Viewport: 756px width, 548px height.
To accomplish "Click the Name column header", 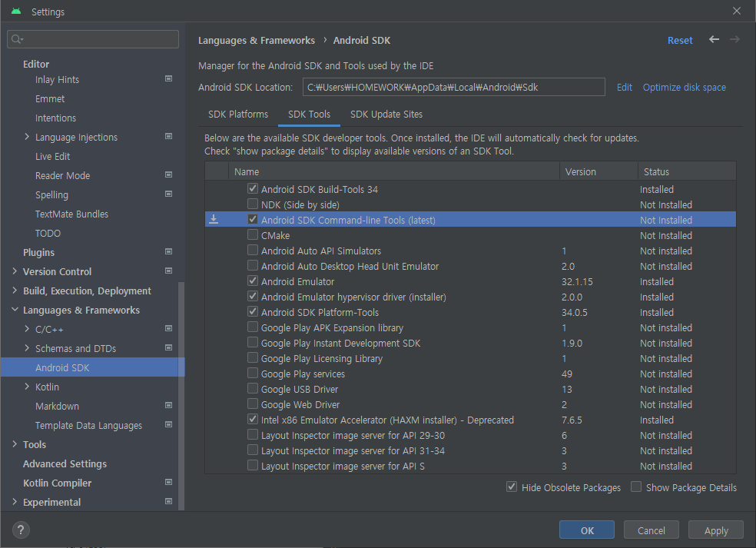I will (x=394, y=171).
